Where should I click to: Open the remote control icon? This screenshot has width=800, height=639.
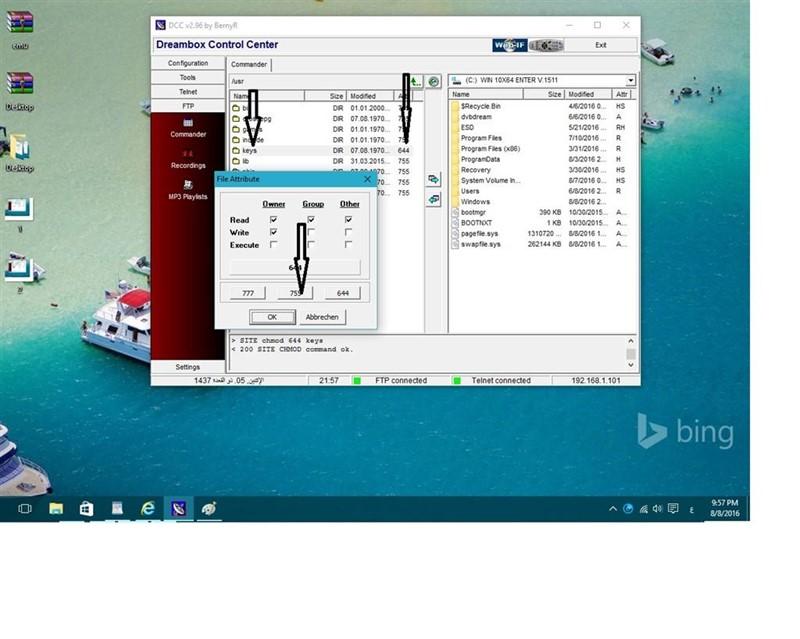click(546, 45)
